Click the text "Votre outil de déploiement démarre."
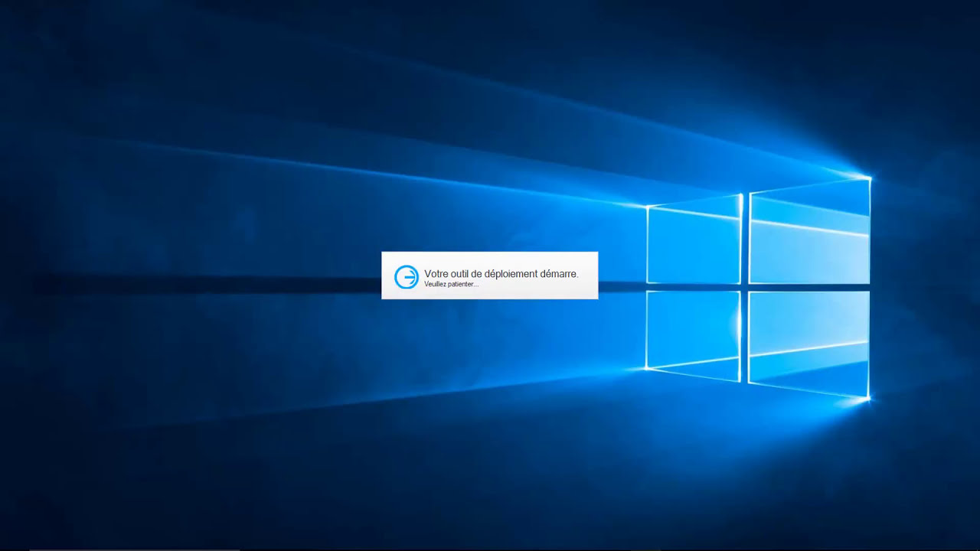The image size is (980, 551). click(501, 274)
